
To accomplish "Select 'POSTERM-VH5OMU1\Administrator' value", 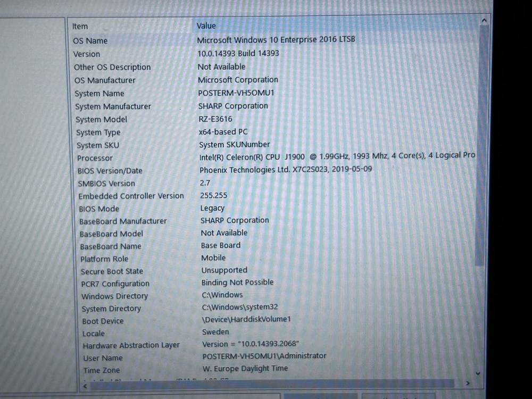I will click(x=264, y=356).
